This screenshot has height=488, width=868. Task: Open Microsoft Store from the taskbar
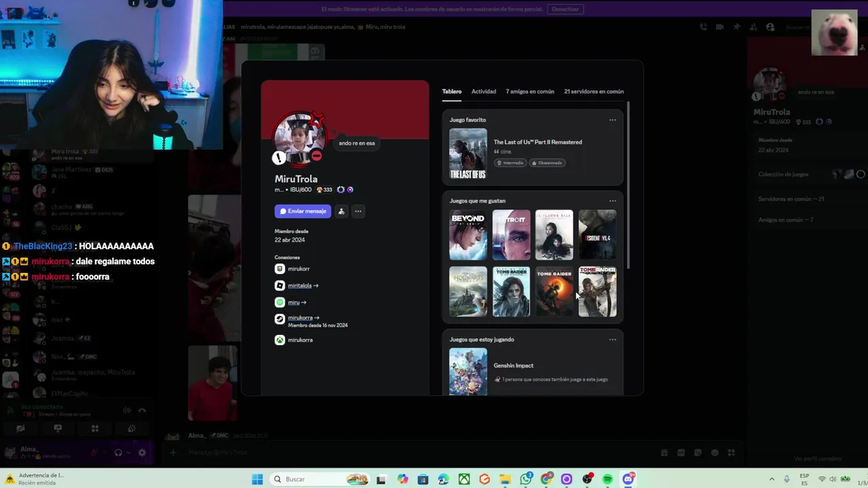click(x=423, y=479)
